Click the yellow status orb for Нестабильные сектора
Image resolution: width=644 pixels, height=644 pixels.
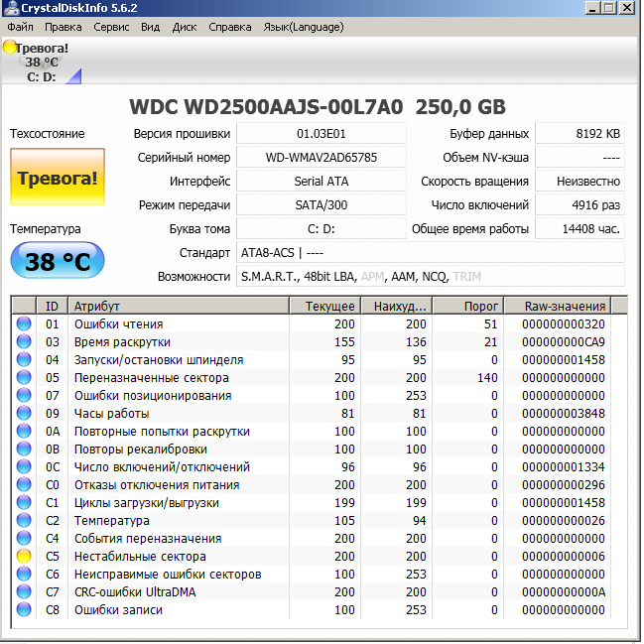24,557
